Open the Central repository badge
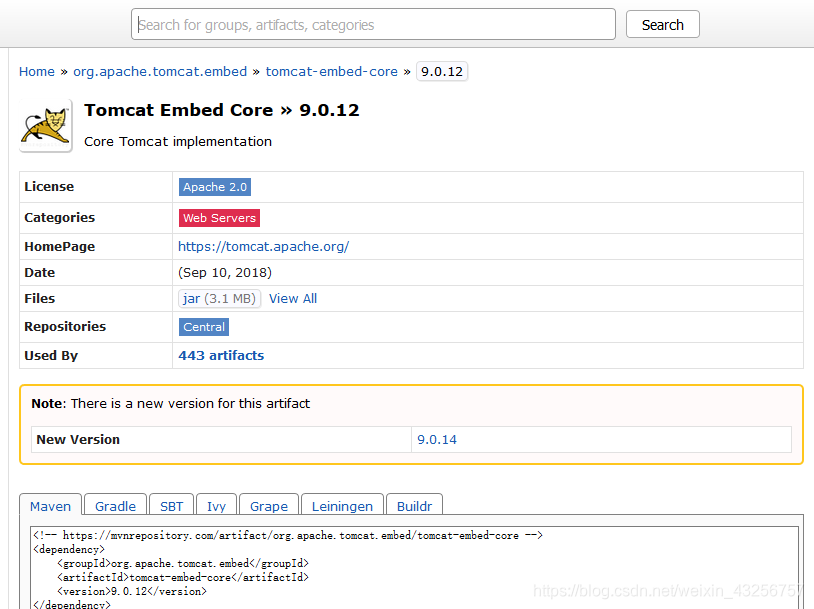The height and width of the screenshot is (609, 814). 204,327
